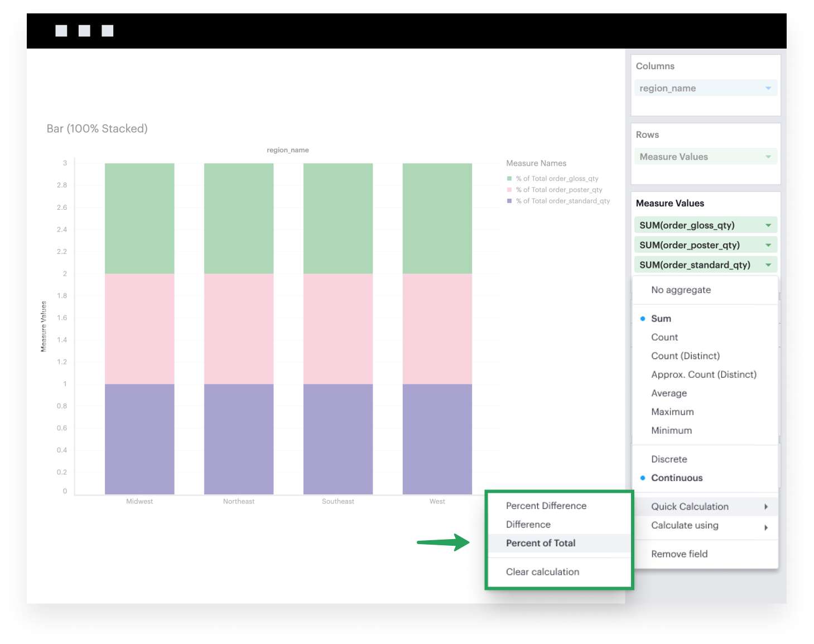Expand the Calculate using submenu arrow
This screenshot has height=644, width=814.
pyautogui.click(x=766, y=527)
